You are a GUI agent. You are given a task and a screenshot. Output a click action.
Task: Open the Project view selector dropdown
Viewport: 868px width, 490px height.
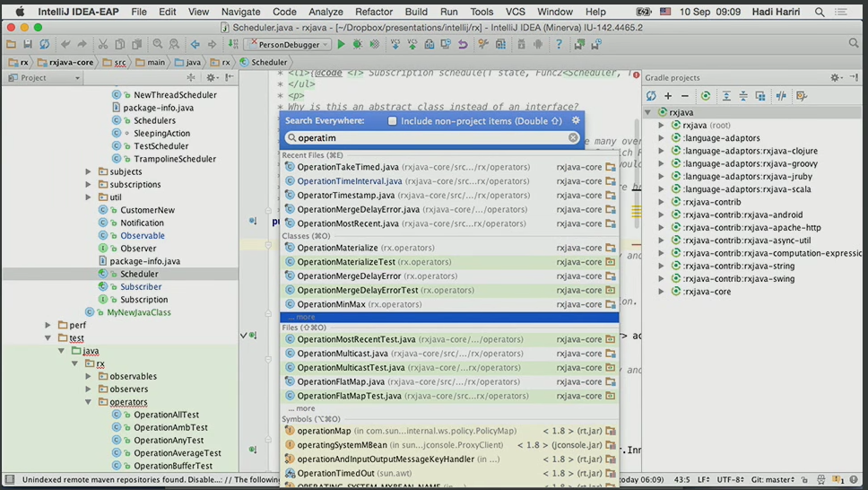[x=44, y=77]
